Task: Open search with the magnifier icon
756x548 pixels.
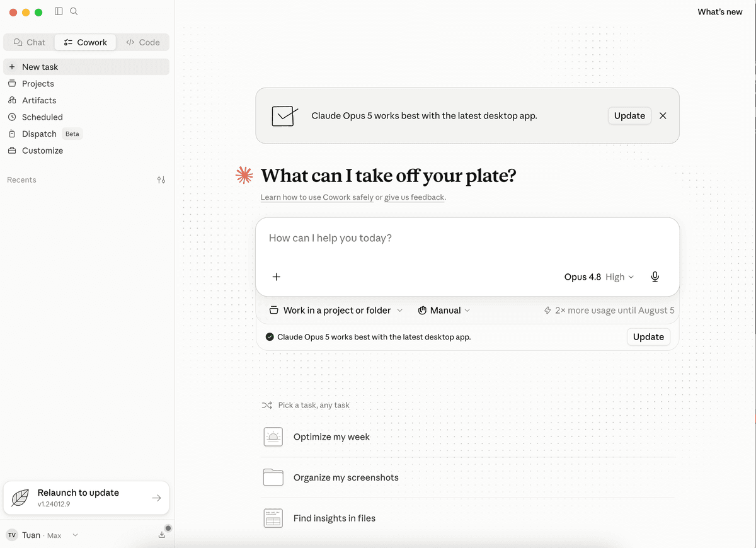Action: point(74,11)
